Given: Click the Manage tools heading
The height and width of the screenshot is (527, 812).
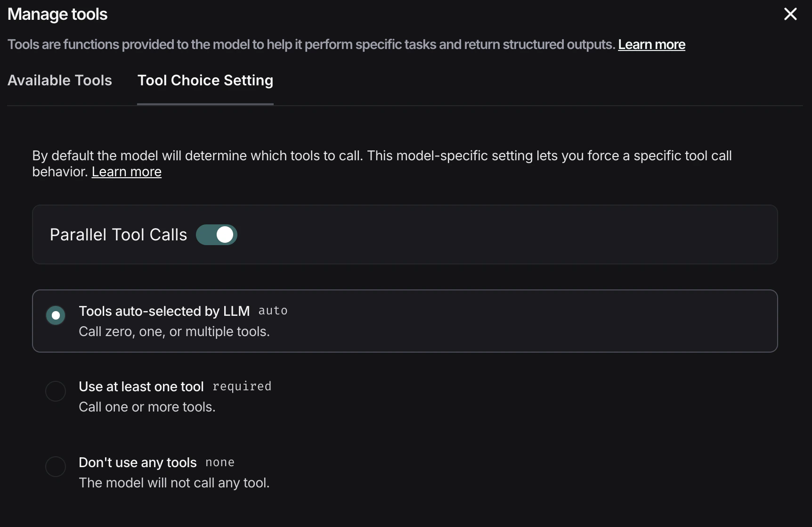Looking at the screenshot, I should click(57, 14).
